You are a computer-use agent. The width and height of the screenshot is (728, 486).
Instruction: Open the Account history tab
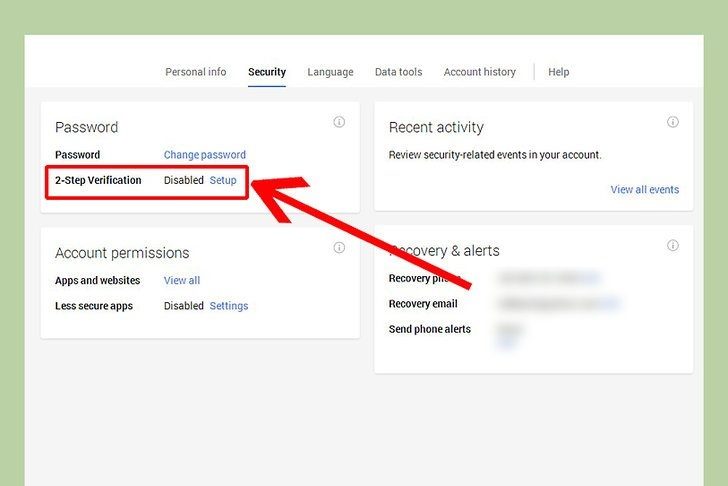[480, 72]
